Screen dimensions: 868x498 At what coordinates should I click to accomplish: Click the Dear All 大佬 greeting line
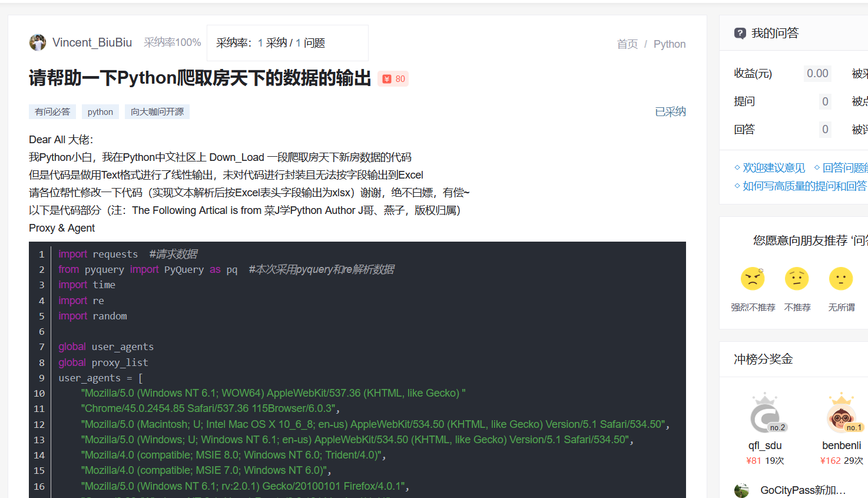pos(61,140)
